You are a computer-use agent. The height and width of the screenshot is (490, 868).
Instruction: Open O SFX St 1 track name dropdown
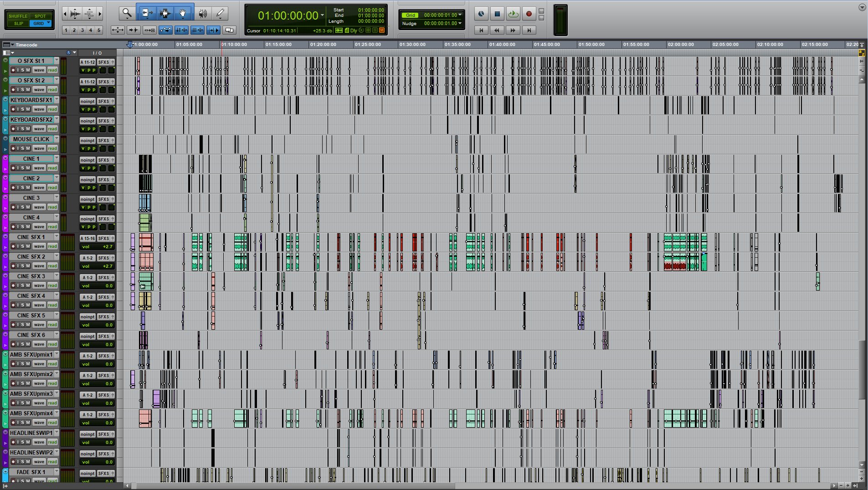click(x=56, y=61)
